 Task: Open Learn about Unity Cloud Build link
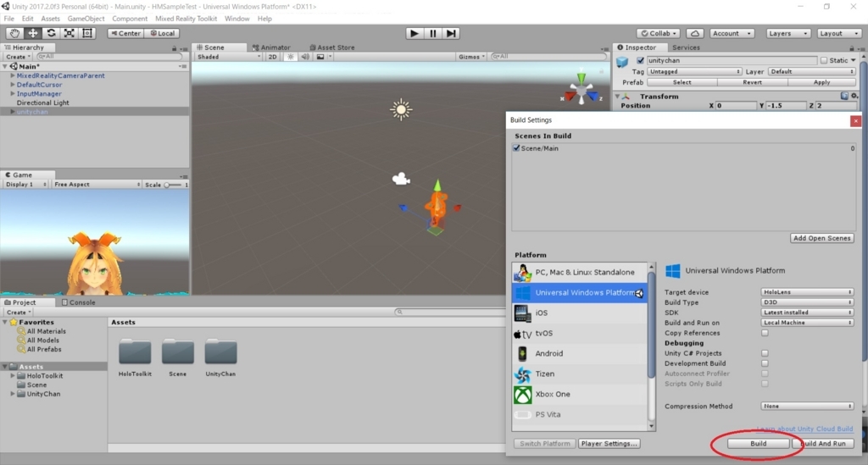pyautogui.click(x=805, y=429)
